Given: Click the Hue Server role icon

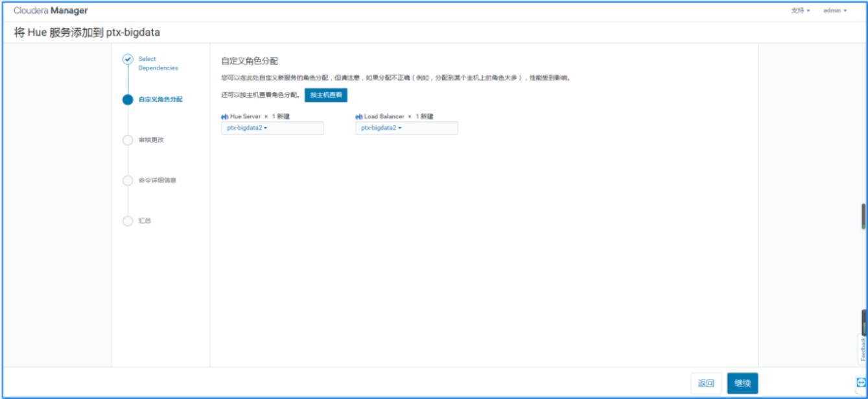Looking at the screenshot, I should [x=225, y=117].
